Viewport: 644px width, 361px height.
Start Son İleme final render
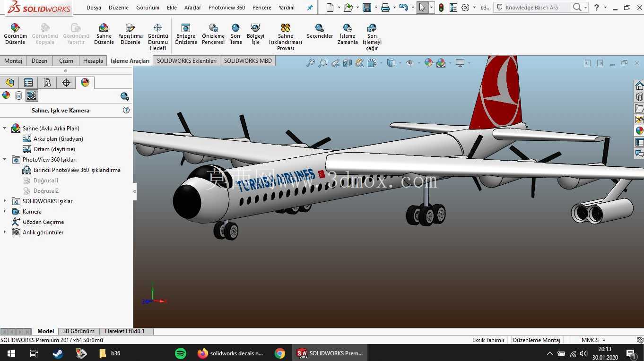click(235, 34)
